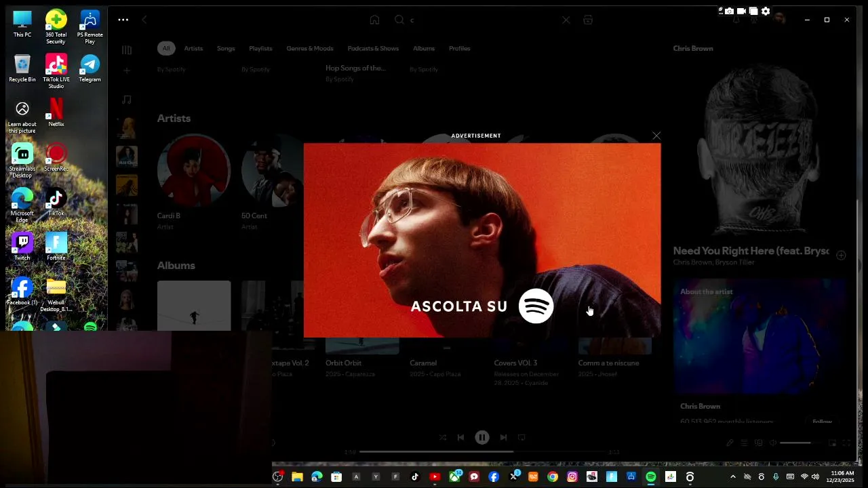Adjust the Spotify volume slider
Screen dimensions: 868x488
pos(800,443)
